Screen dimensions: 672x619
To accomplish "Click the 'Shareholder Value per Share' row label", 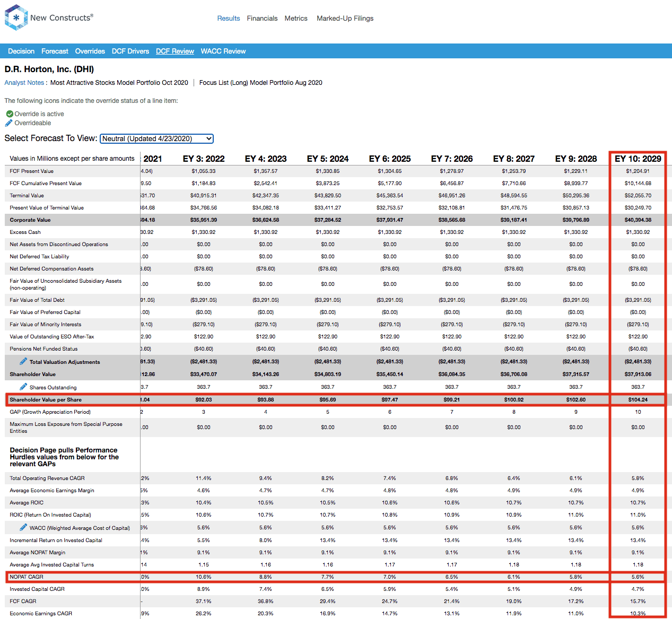I will 46,400.
